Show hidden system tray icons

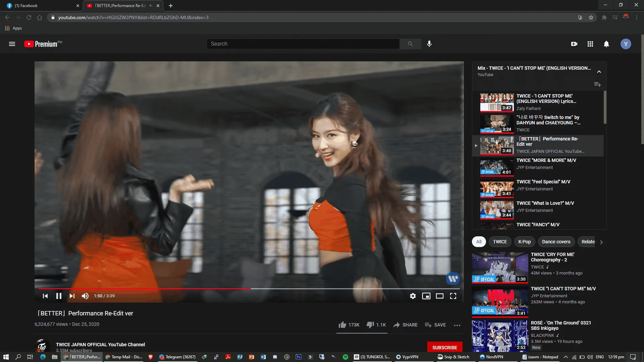[x=566, y=357]
